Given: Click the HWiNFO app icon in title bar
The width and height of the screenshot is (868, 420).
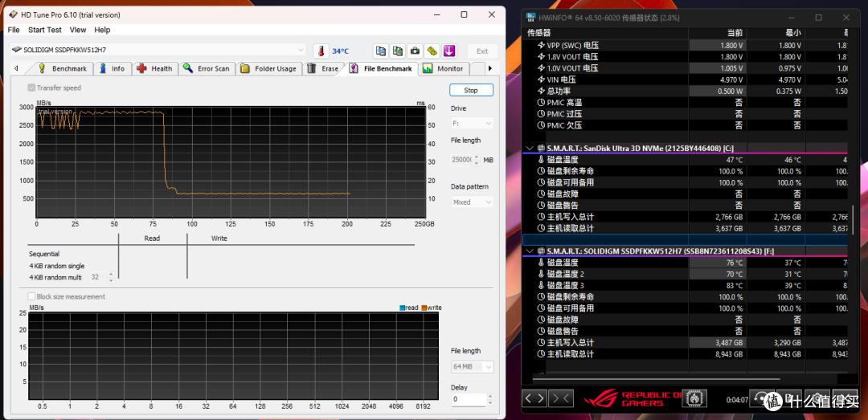Looking at the screenshot, I should 530,18.
